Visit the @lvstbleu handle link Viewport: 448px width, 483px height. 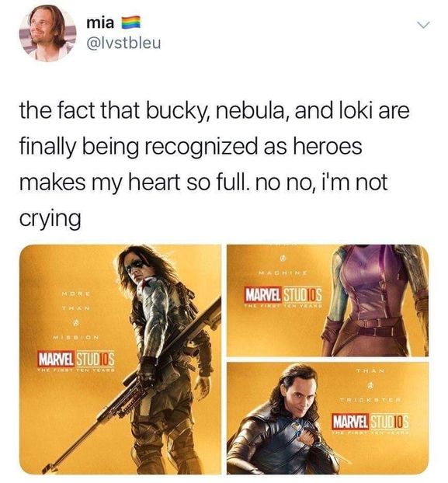pyautogui.click(x=124, y=43)
